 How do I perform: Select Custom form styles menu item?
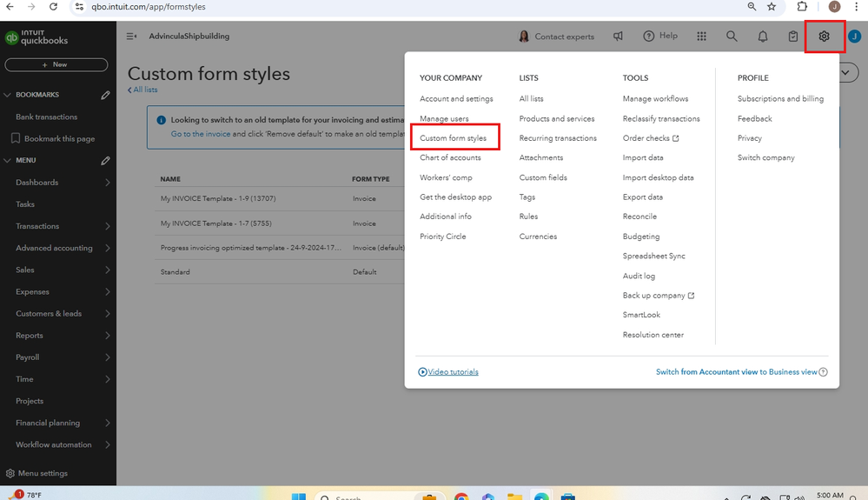point(453,138)
